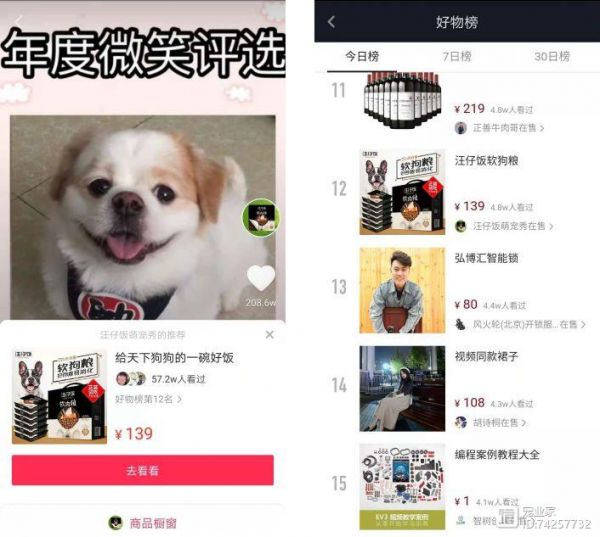Expand 胡诗桐在售 seller chevron
The height and width of the screenshot is (537, 600).
[x=523, y=423]
